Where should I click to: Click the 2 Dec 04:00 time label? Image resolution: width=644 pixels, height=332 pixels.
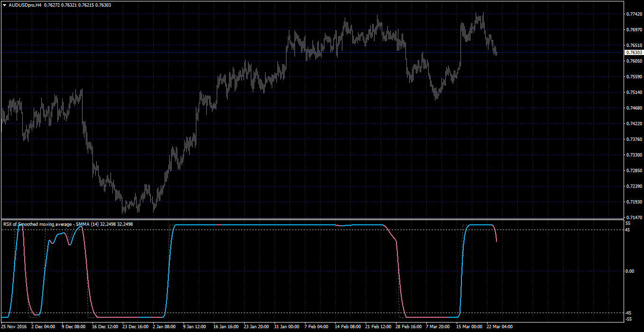[43, 327]
